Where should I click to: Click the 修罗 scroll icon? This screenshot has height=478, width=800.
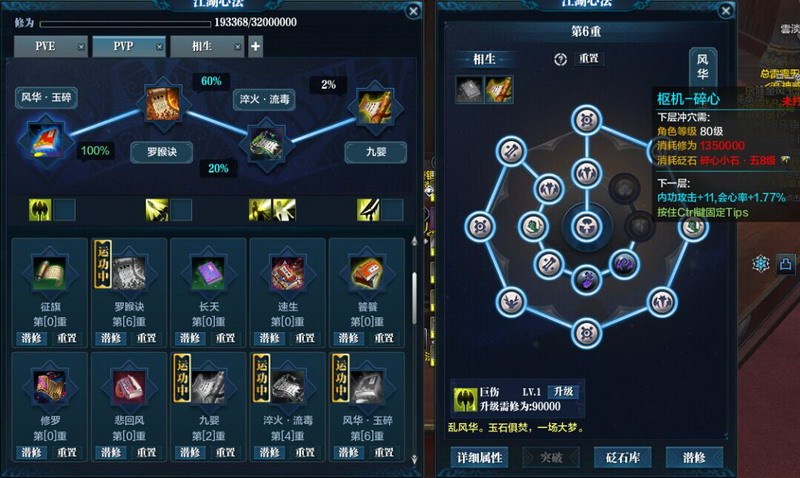tap(49, 386)
